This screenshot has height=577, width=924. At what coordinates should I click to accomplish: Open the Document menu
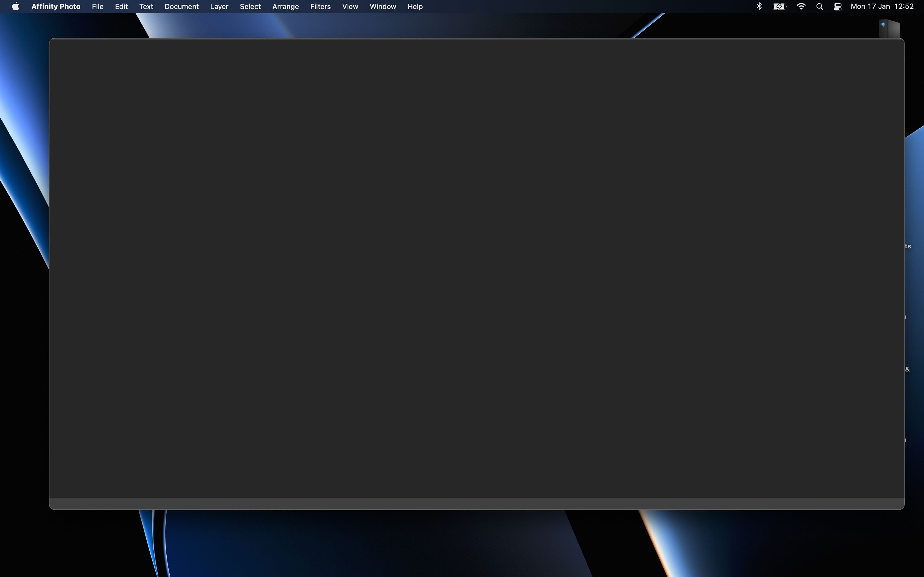tap(182, 7)
